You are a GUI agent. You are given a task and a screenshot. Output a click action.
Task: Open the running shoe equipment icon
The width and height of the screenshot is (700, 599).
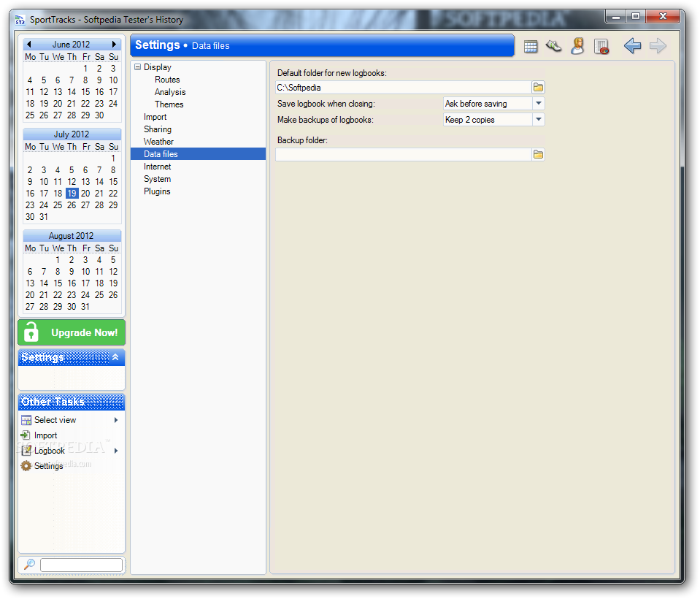[x=553, y=46]
